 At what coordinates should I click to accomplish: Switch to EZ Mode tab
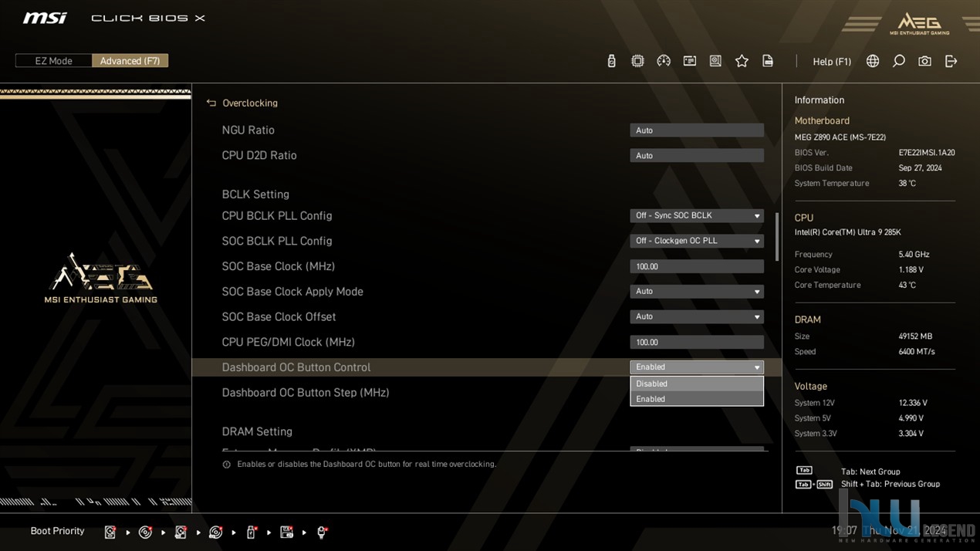pos(53,61)
